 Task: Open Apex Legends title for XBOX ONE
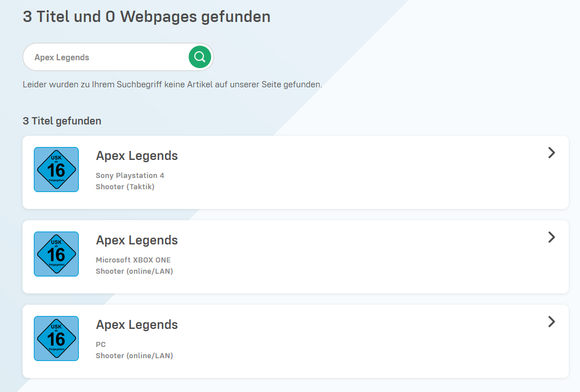137,240
